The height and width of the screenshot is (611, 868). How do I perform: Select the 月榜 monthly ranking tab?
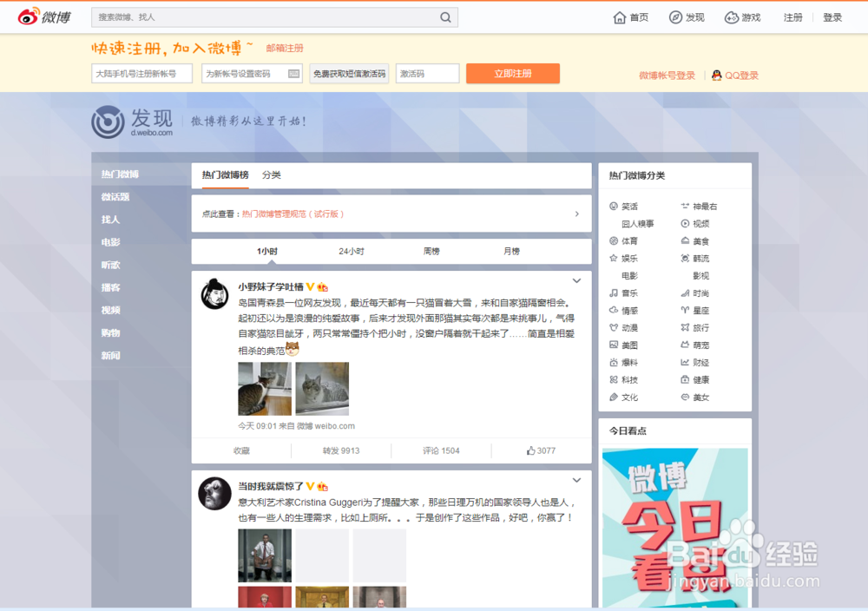click(x=511, y=252)
